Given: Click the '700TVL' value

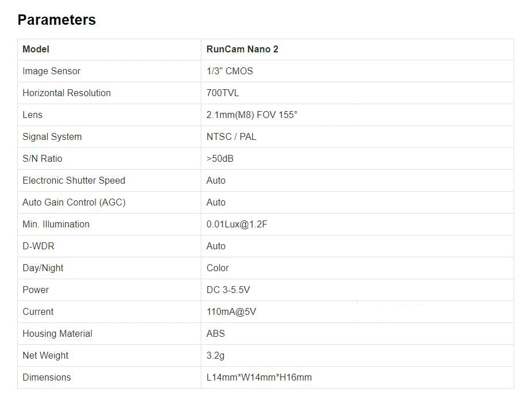Looking at the screenshot, I should (x=223, y=93).
